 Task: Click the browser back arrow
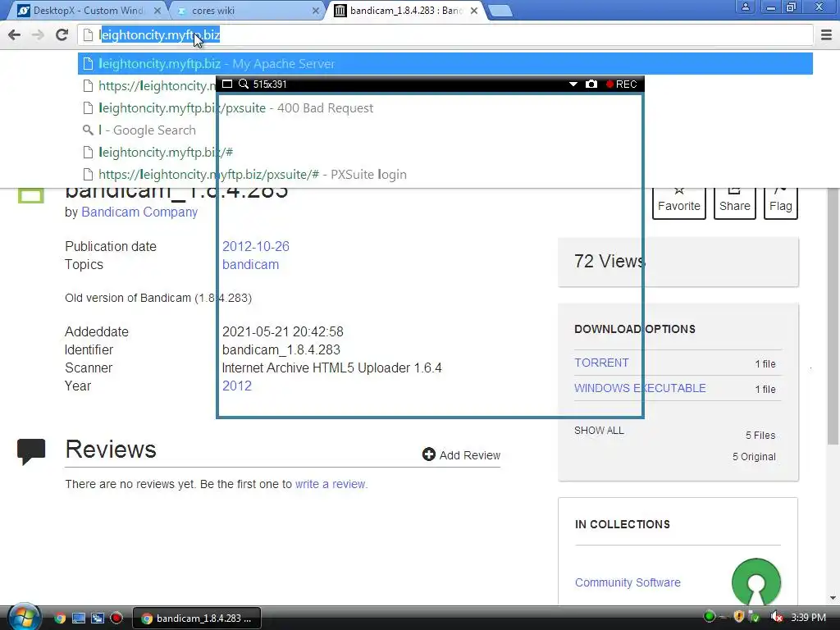[x=15, y=34]
